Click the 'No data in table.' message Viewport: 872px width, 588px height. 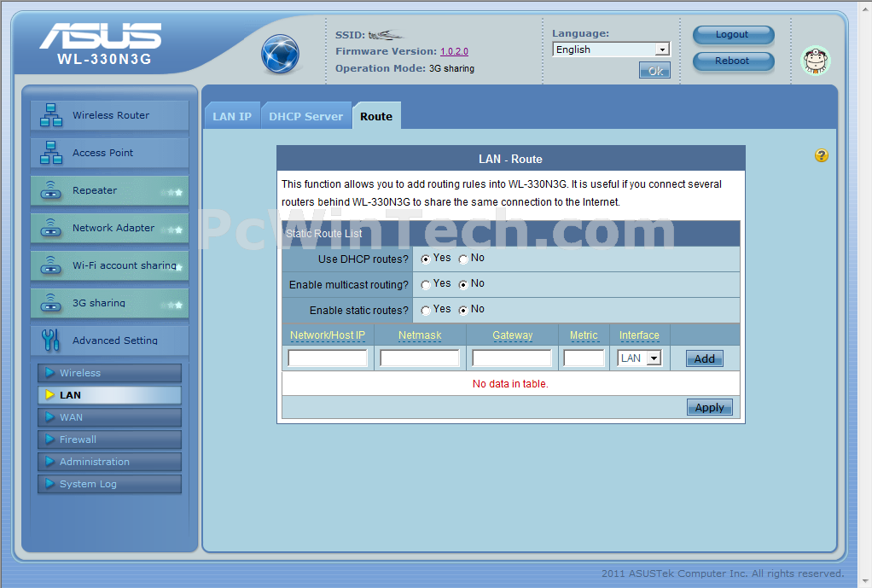pyautogui.click(x=510, y=384)
